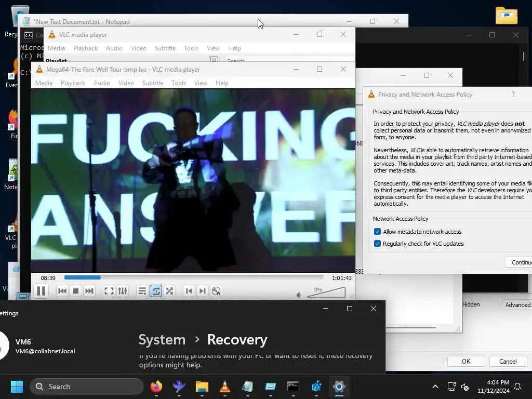
Task: Open Playback menu in Mega64 VLC window
Action: coord(73,83)
